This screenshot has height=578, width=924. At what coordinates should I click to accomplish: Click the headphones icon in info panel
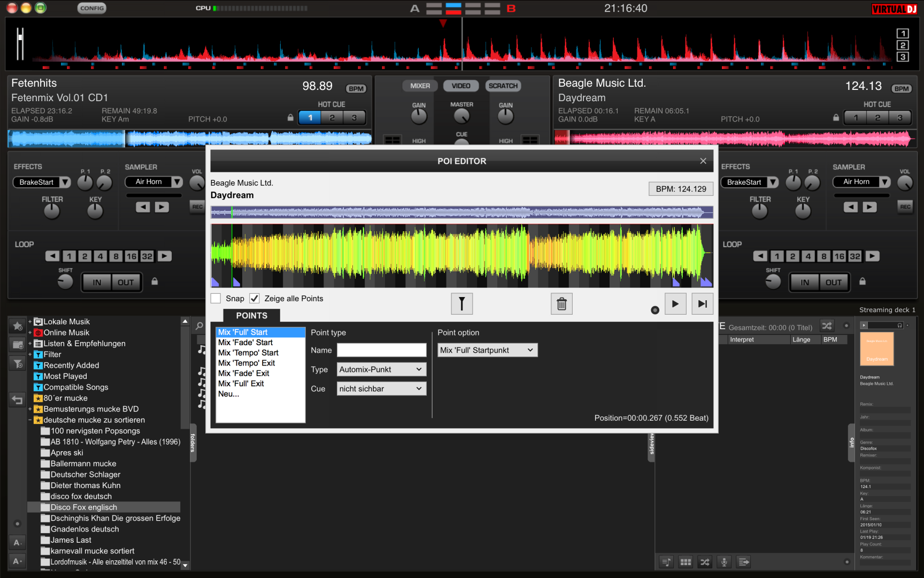[900, 325]
